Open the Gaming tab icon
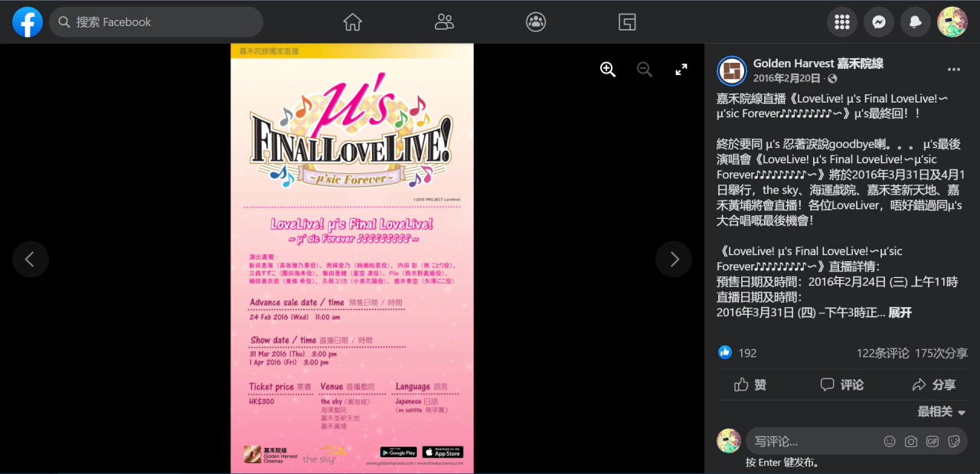This screenshot has height=474, width=980. point(628,22)
